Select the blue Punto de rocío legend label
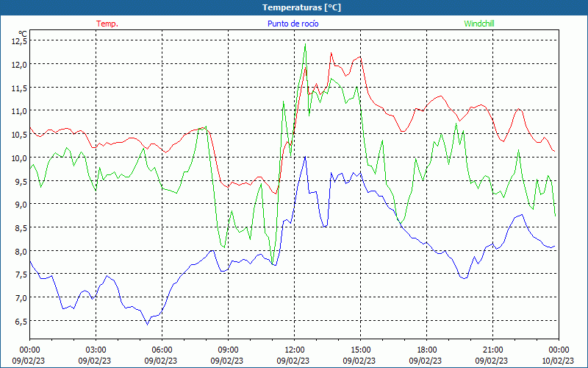Viewport: 588px width, 368px height. [x=293, y=24]
